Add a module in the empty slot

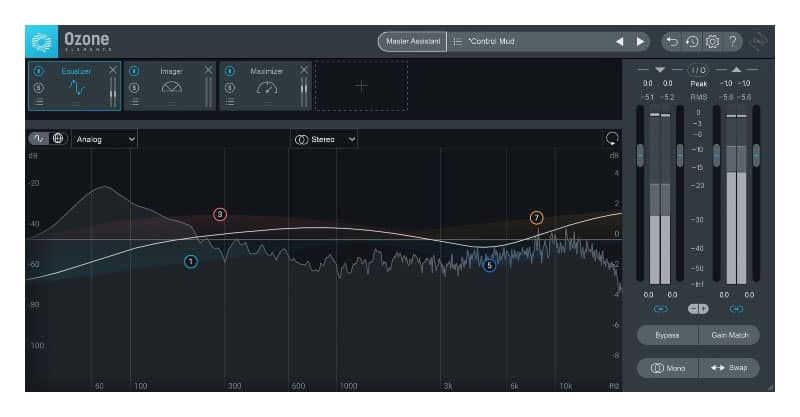tap(361, 86)
